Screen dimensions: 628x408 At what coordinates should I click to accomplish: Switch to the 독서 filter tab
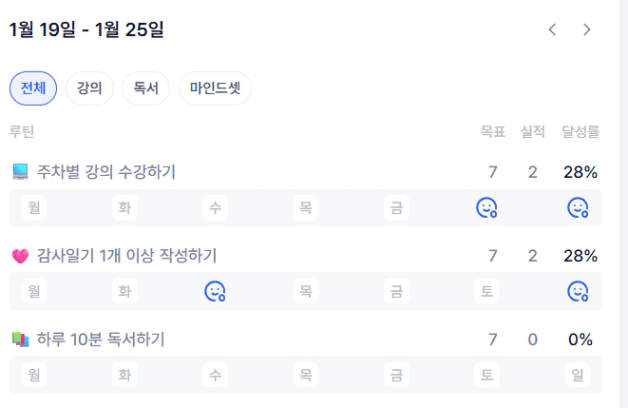tap(146, 88)
